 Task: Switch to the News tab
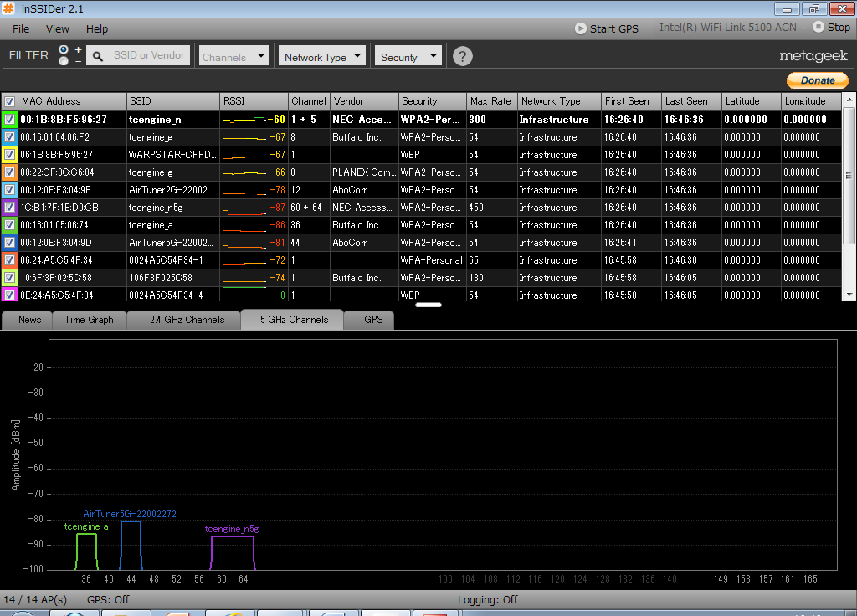pos(29,320)
